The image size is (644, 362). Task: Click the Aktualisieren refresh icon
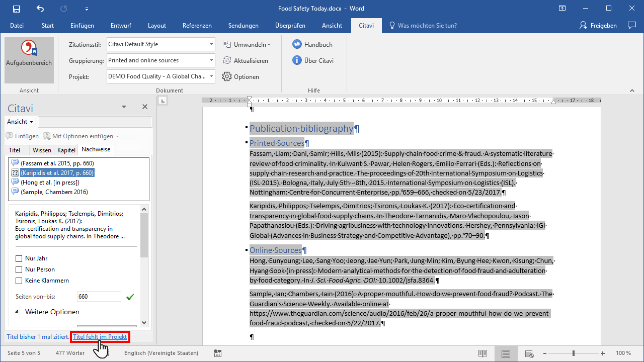point(227,60)
